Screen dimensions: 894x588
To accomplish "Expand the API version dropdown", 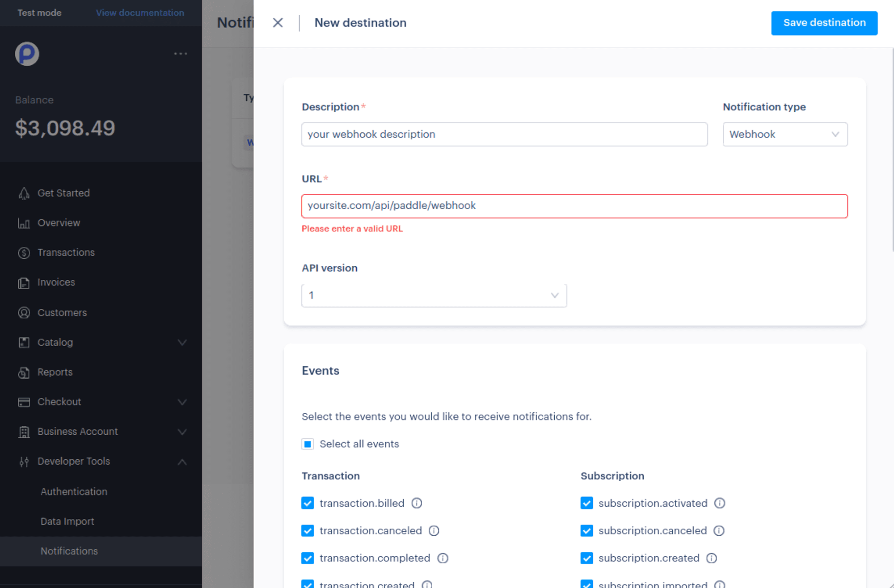I will click(434, 295).
